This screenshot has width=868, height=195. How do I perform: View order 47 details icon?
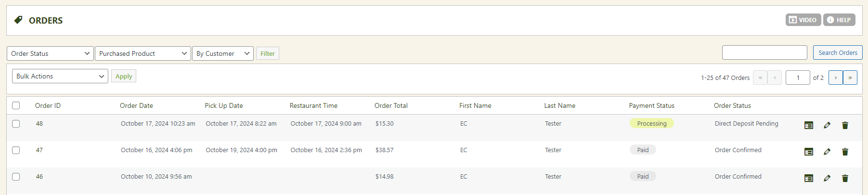[x=809, y=152]
